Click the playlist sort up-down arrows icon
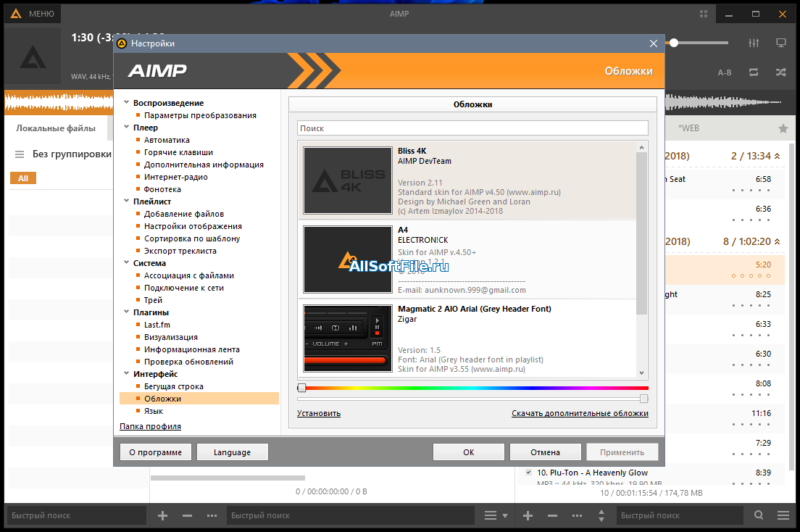 (x=601, y=515)
